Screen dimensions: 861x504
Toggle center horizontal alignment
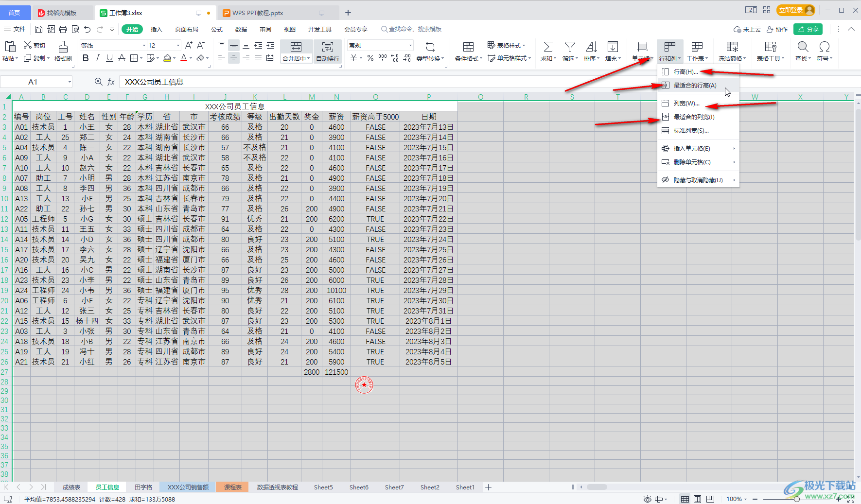[234, 58]
